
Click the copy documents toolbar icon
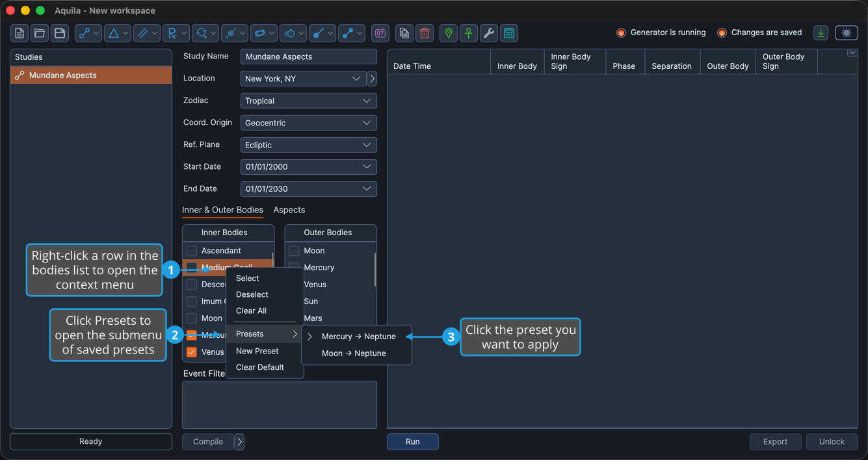click(404, 33)
